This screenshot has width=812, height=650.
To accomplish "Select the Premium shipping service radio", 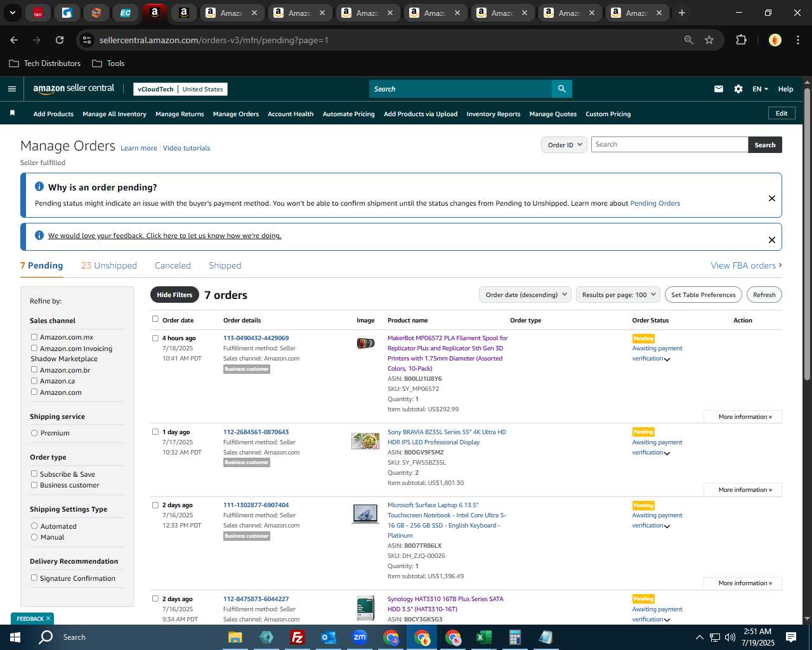I will tap(34, 433).
